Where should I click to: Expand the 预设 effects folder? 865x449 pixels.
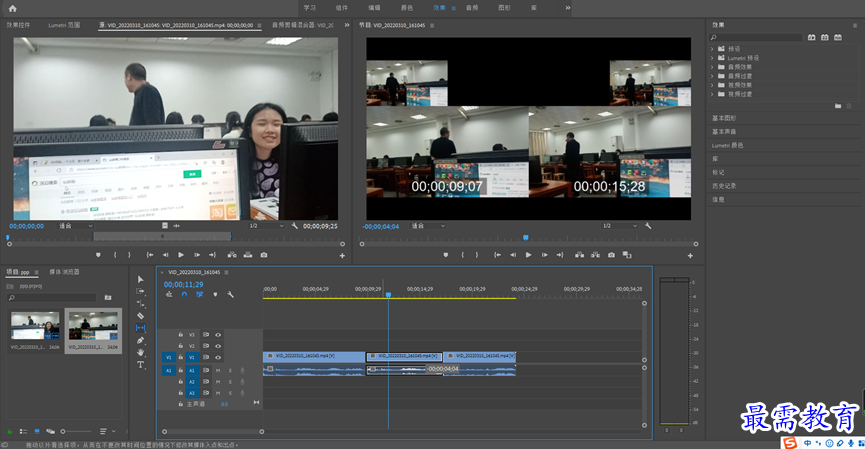(712, 49)
